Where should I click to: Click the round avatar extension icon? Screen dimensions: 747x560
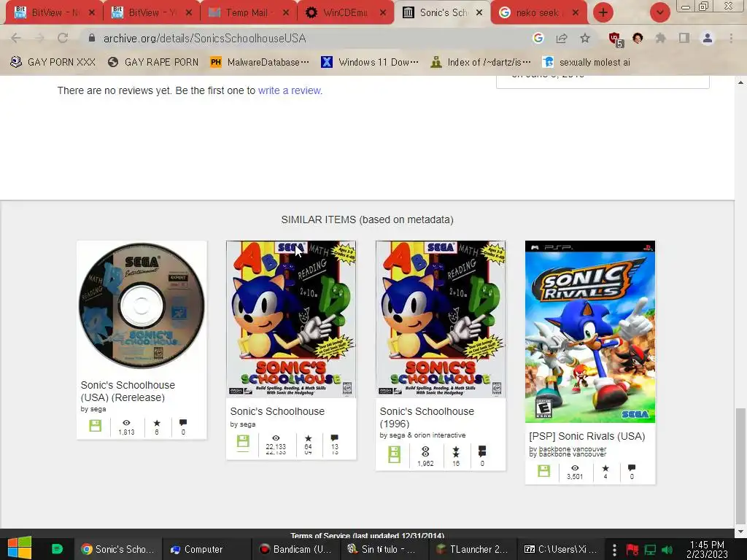[x=638, y=38]
